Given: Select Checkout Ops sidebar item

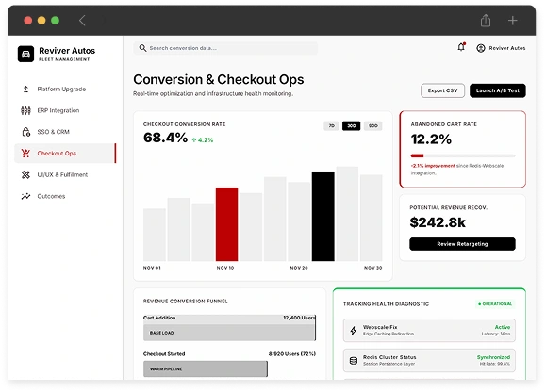Looking at the screenshot, I should click(65, 154).
